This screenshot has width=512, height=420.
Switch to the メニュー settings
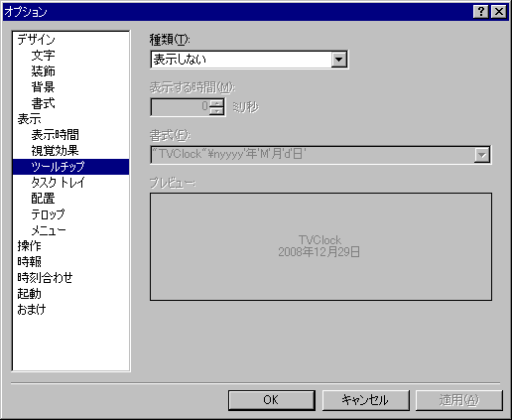[49, 230]
